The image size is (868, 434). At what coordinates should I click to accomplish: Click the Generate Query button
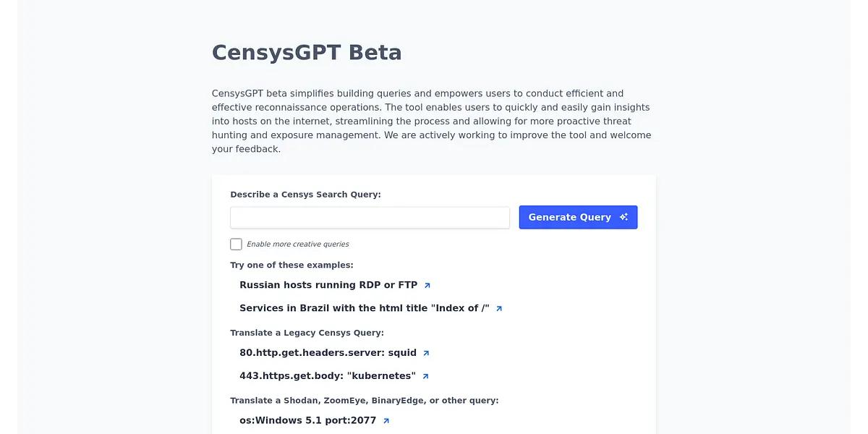click(578, 217)
